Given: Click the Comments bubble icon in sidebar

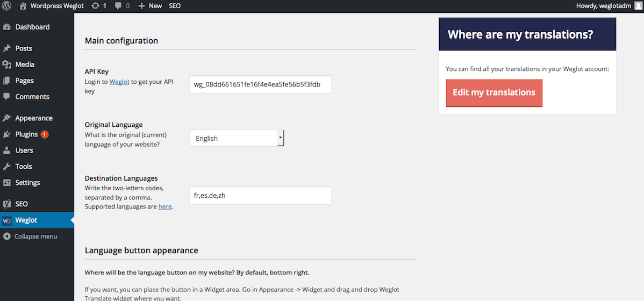Looking at the screenshot, I should tap(6, 97).
